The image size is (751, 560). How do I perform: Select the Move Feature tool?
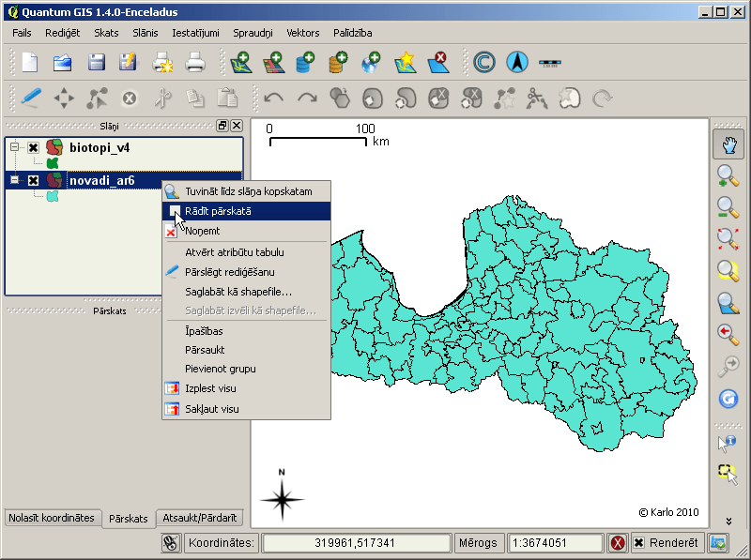coord(64,98)
